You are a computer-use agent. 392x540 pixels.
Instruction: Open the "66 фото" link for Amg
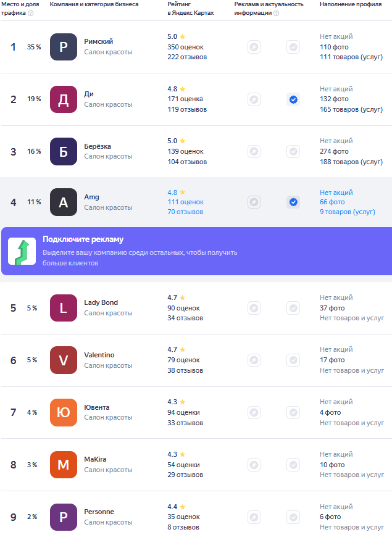click(332, 202)
